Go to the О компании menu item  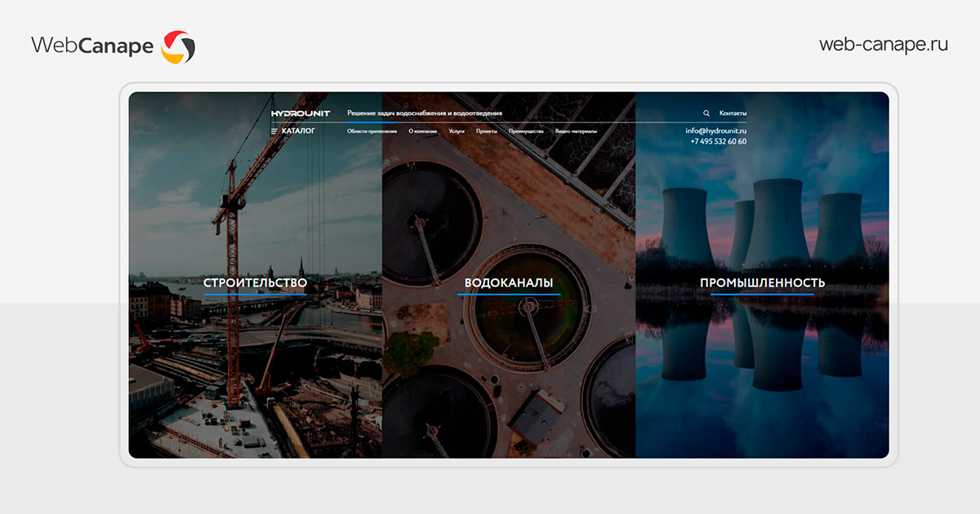click(x=422, y=131)
